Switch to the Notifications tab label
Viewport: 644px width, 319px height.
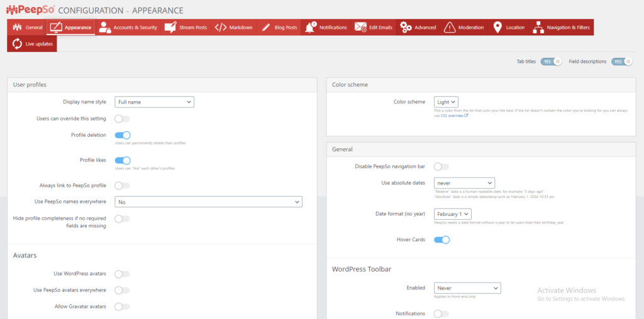click(333, 28)
